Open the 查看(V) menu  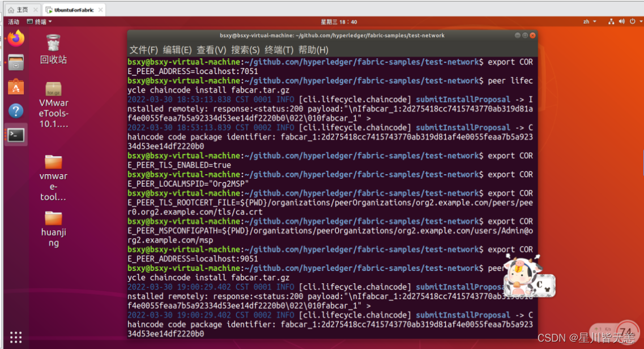(x=211, y=50)
